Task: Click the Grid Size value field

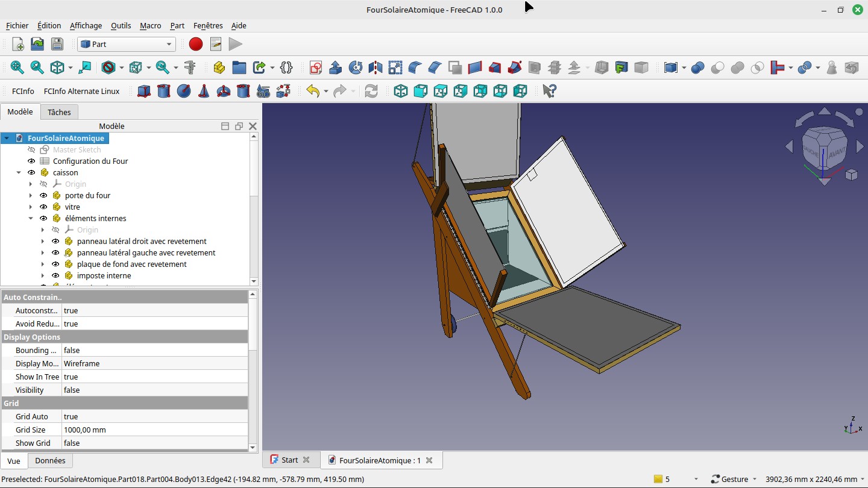Action: (x=154, y=430)
